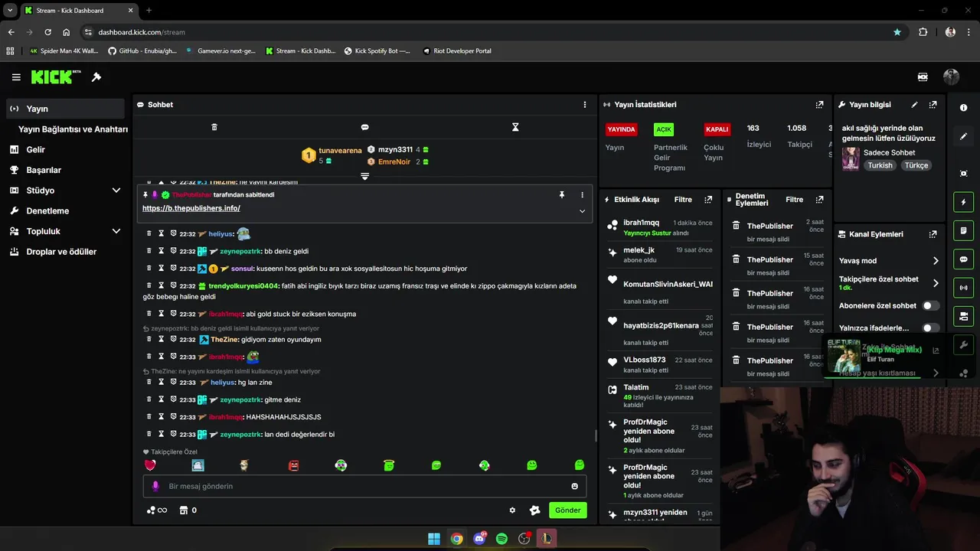
Task: Toggle the channel actions widget in the right sidebar
Action: click(x=964, y=316)
